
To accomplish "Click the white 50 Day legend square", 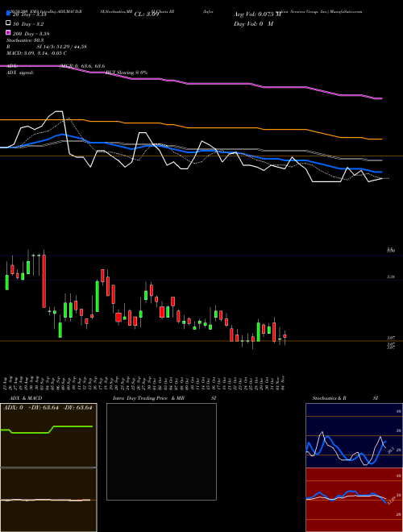I will pyautogui.click(x=8, y=23).
